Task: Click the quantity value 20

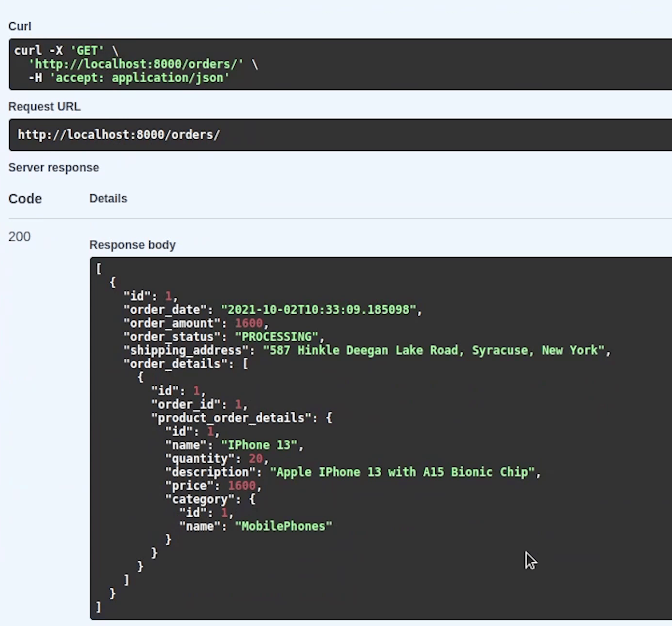Action: pos(256,459)
